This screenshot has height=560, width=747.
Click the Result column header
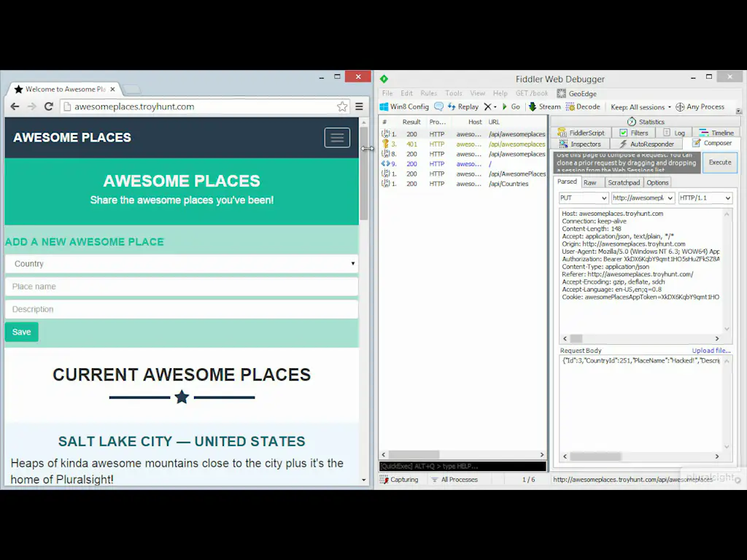(x=411, y=122)
